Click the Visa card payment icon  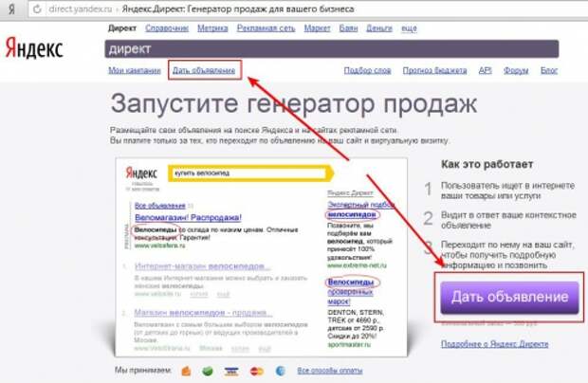(231, 371)
